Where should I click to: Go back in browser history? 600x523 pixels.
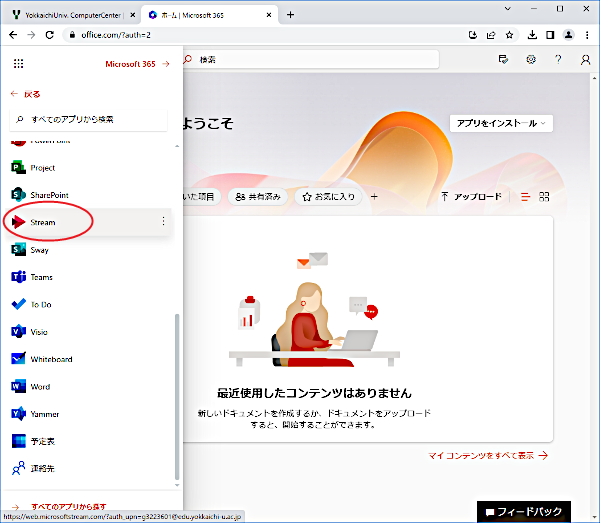point(13,35)
